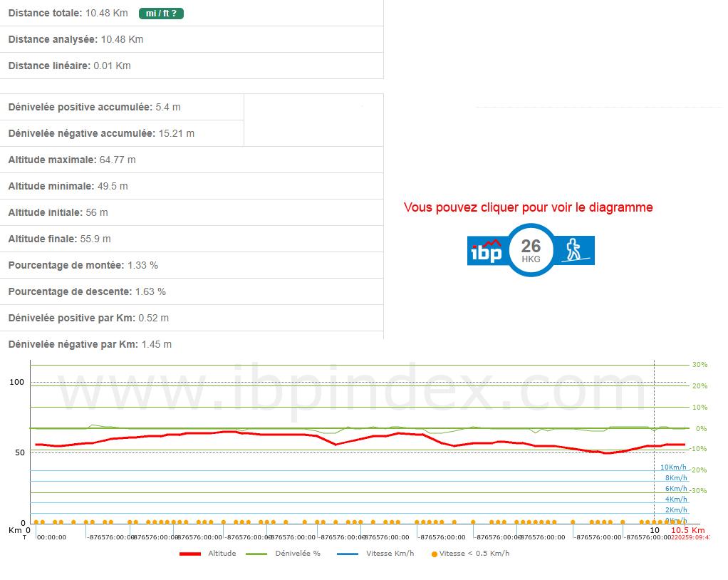This screenshot has width=728, height=580.
Task: Click the hiker icon on the IBP badge
Action: pos(573,249)
